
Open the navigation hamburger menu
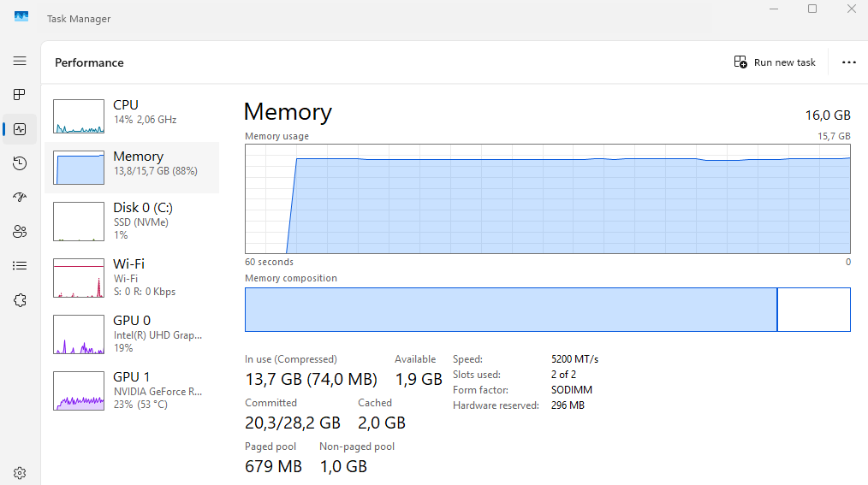click(20, 62)
